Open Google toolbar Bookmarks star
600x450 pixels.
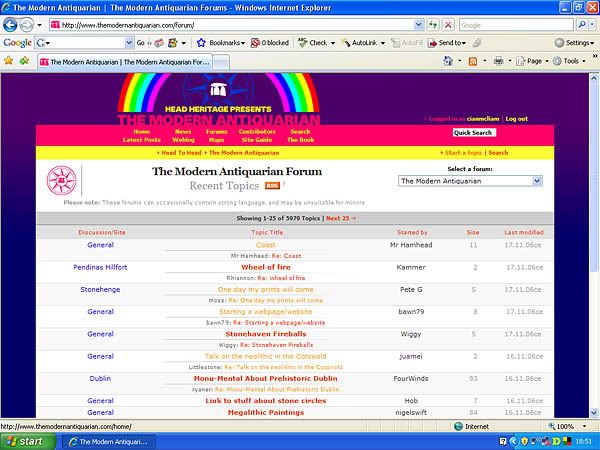(201, 43)
